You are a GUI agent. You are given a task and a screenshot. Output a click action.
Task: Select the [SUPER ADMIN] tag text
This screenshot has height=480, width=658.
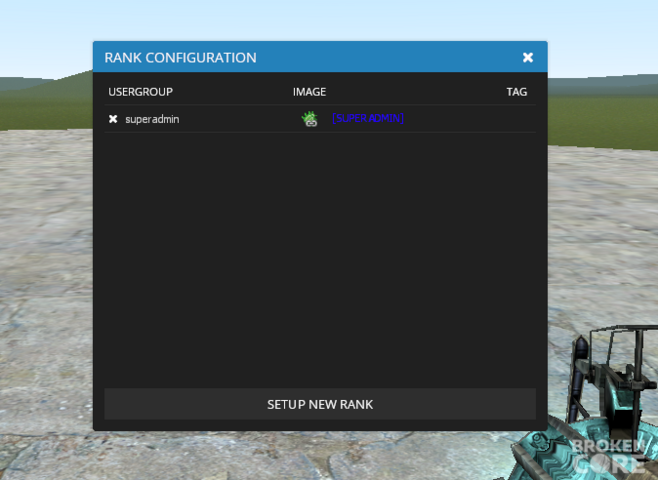pos(368,118)
